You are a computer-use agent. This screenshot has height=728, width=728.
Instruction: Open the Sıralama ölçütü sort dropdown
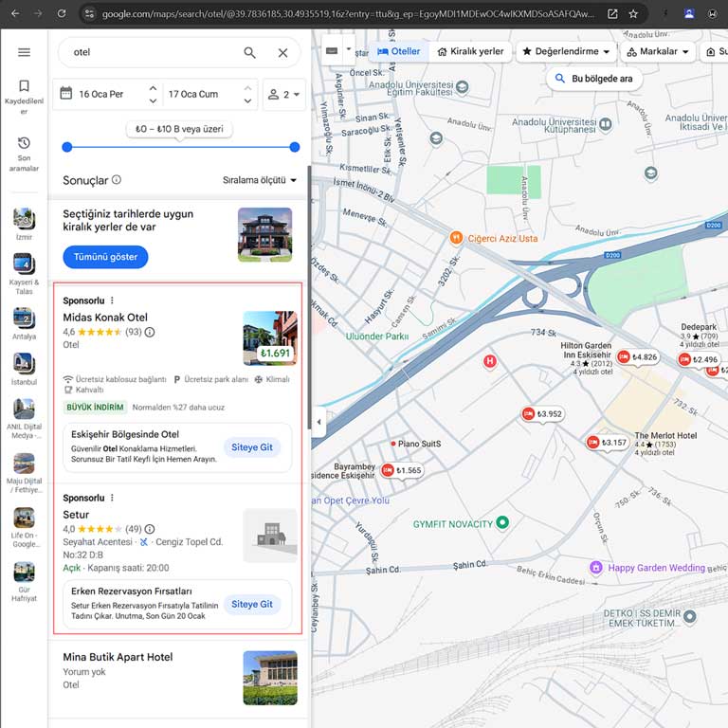coord(260,180)
